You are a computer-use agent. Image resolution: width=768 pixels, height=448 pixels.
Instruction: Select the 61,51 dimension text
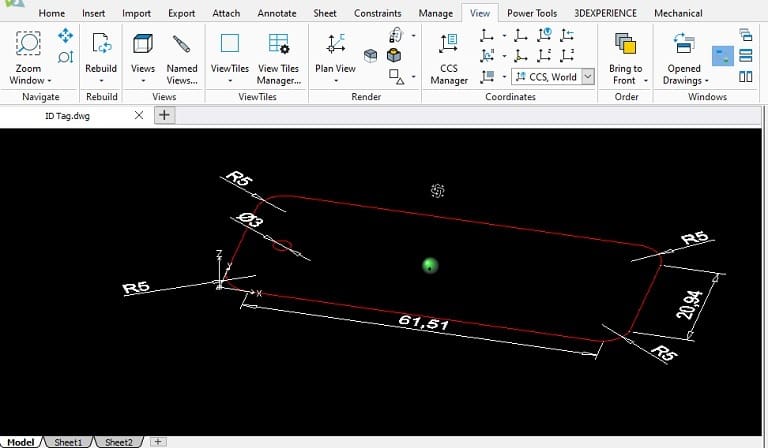point(423,322)
